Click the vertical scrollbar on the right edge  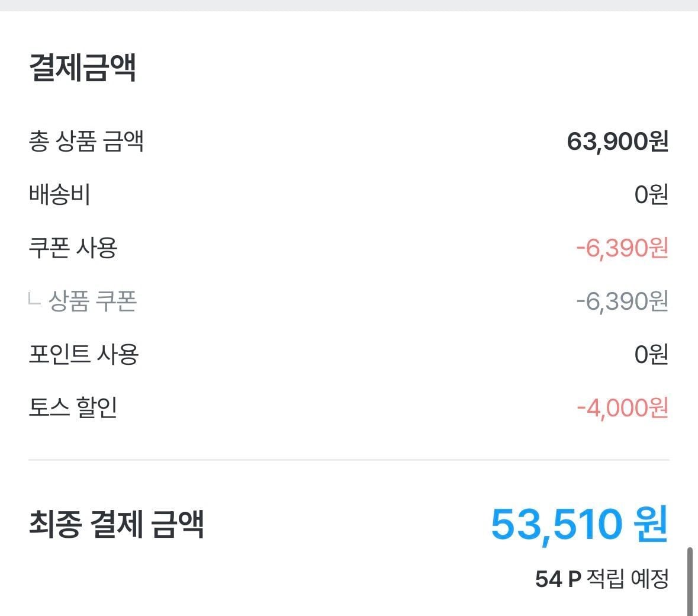[x=690, y=582]
